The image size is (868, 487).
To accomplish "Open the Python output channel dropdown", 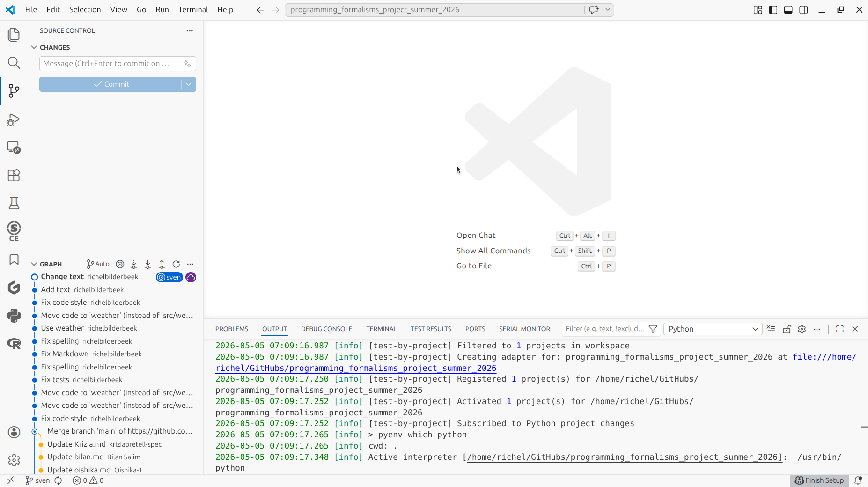I will [713, 329].
